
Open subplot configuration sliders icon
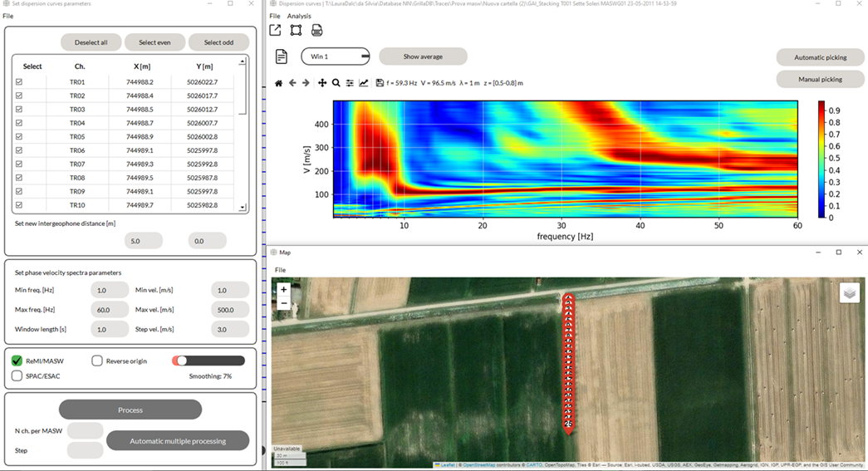pos(350,83)
